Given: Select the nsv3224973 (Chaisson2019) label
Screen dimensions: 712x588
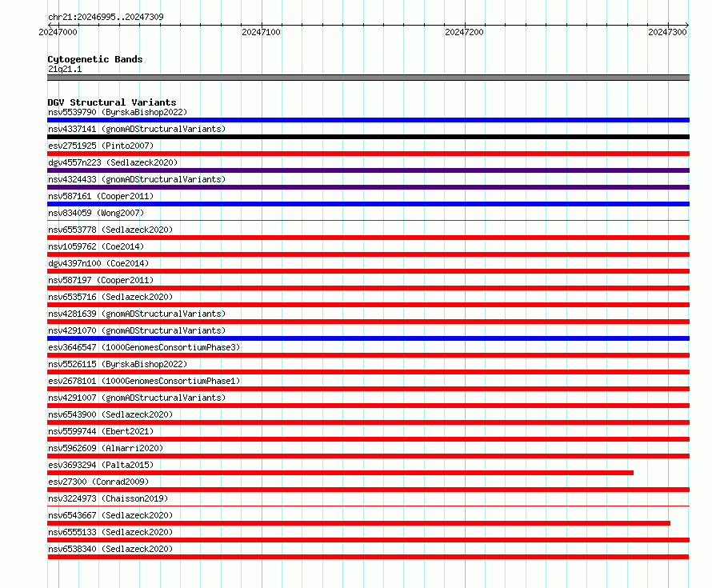Looking at the screenshot, I should [108, 498].
